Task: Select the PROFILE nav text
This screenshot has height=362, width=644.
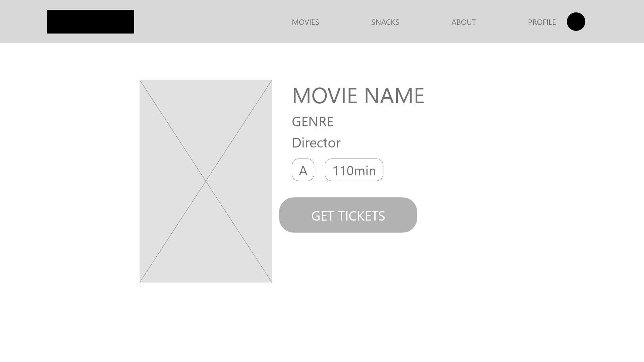Action: (542, 22)
